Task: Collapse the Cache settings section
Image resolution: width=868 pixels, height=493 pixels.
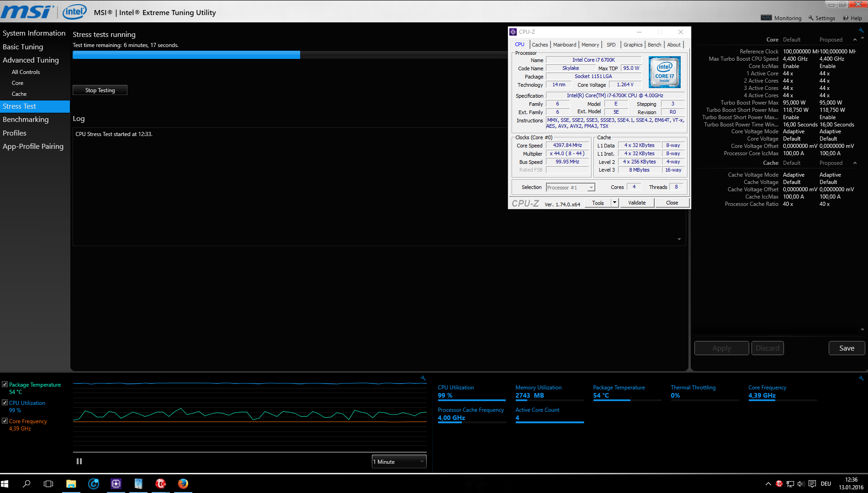Action: click(855, 163)
